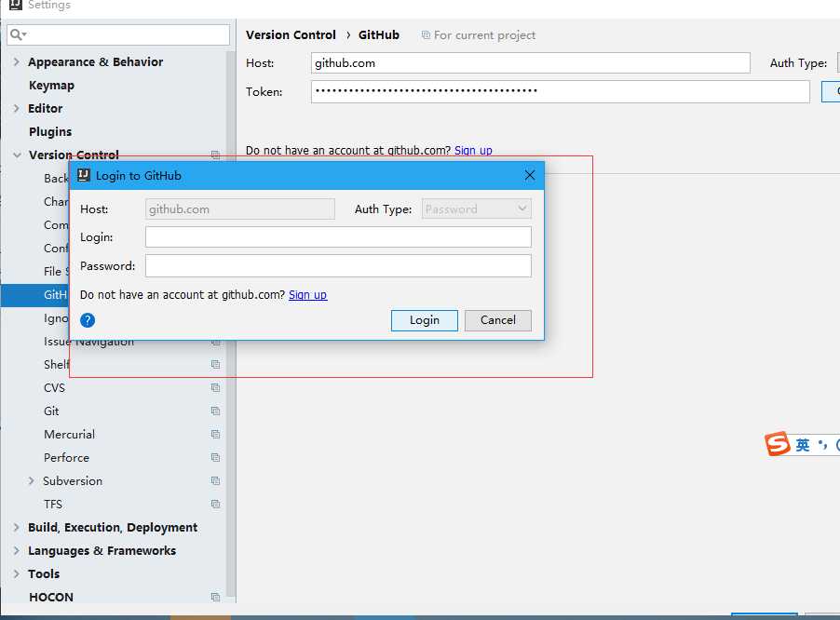Select CVS in settings tree
Image resolution: width=840 pixels, height=620 pixels.
54,387
